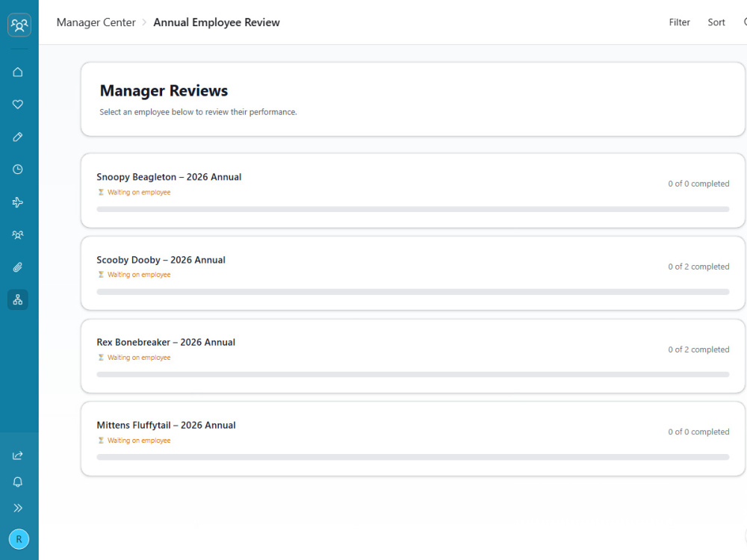The image size is (747, 560).
Task: Click Mittens Fluffytail's progress bar
Action: [412, 457]
